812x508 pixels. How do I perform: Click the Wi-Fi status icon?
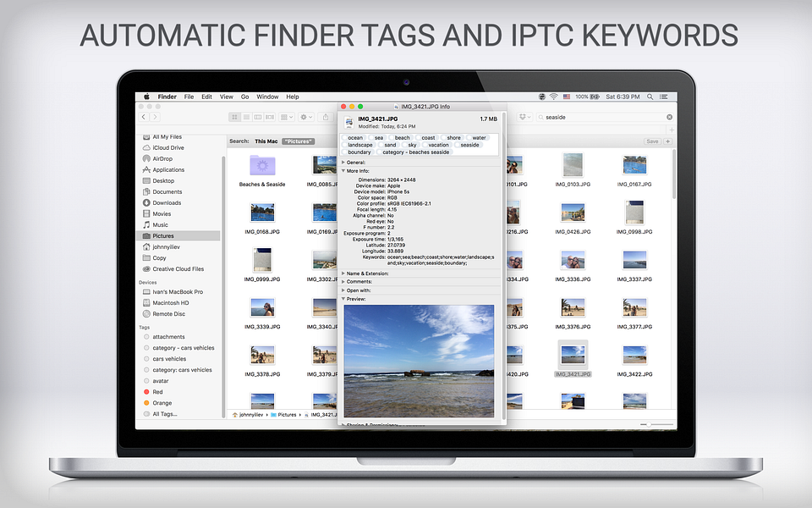pyautogui.click(x=553, y=97)
